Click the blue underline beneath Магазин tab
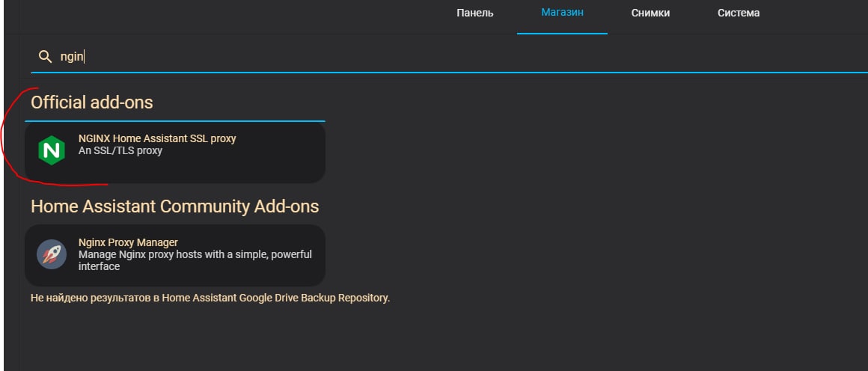This screenshot has height=371, width=868. (562, 34)
